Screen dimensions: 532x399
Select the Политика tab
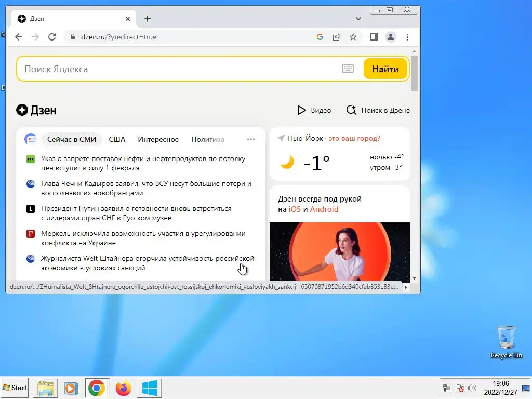click(208, 139)
